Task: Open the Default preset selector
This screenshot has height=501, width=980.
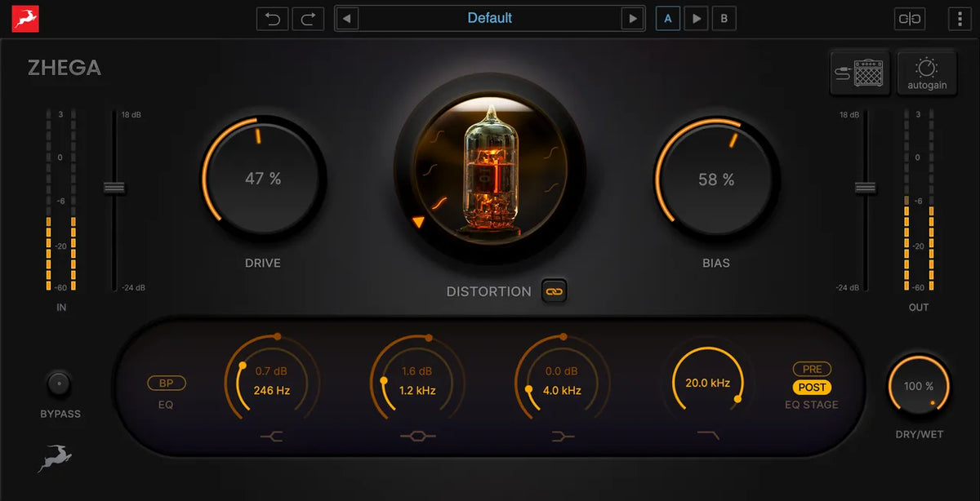Action: pos(490,18)
